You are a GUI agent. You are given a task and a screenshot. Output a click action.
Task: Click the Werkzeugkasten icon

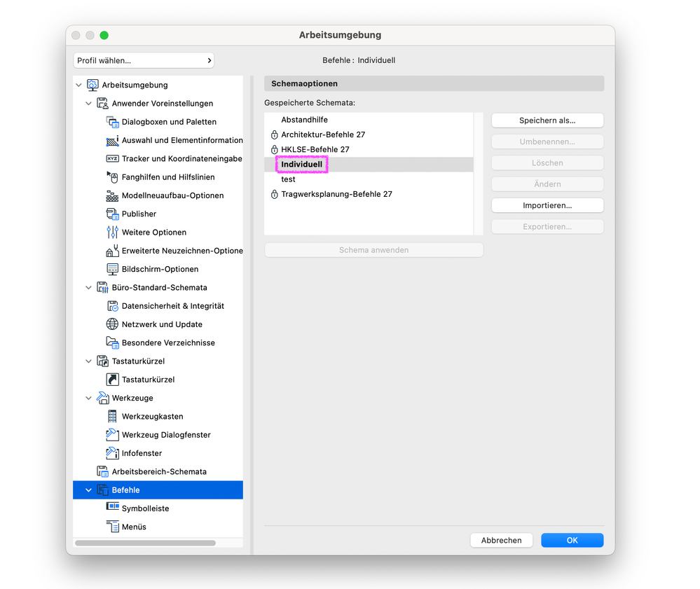(113, 416)
